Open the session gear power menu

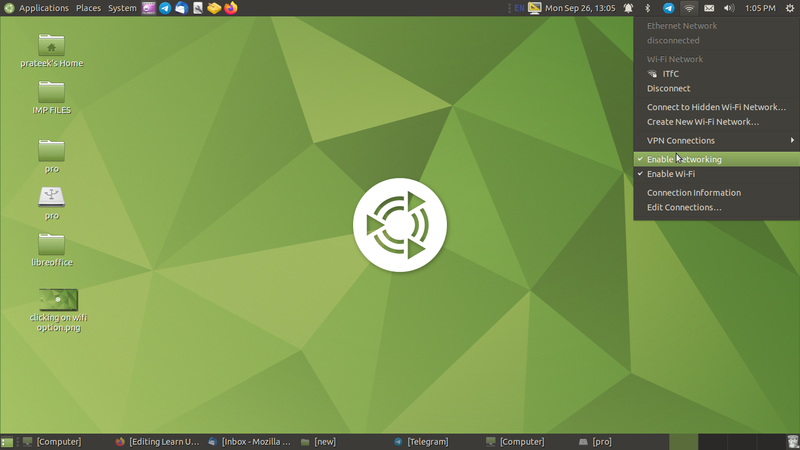click(790, 8)
